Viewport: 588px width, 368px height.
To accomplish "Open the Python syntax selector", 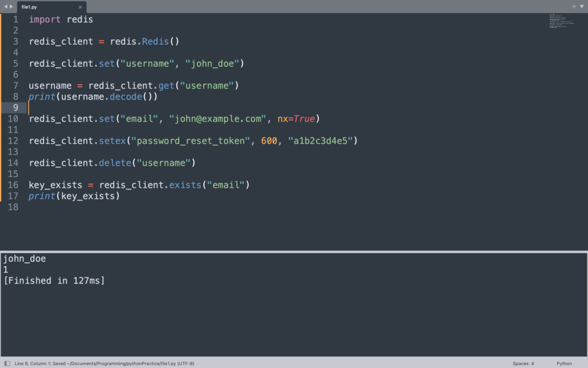I will [563, 363].
